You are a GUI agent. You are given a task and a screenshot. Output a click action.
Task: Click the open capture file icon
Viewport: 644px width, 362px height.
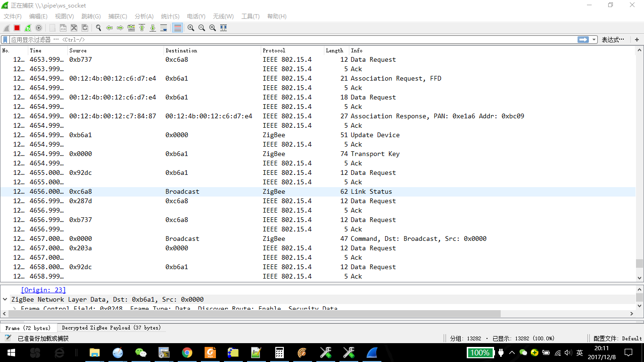click(x=52, y=28)
